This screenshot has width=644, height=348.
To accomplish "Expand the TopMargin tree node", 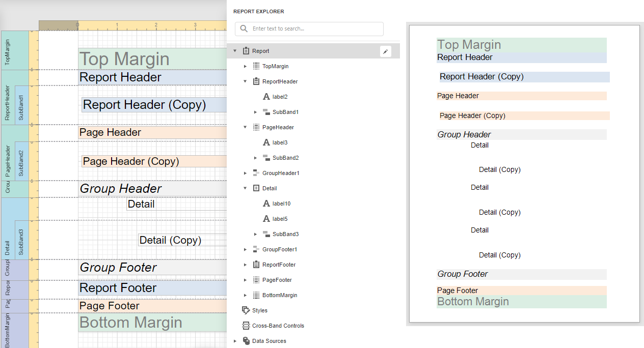I will tap(245, 66).
